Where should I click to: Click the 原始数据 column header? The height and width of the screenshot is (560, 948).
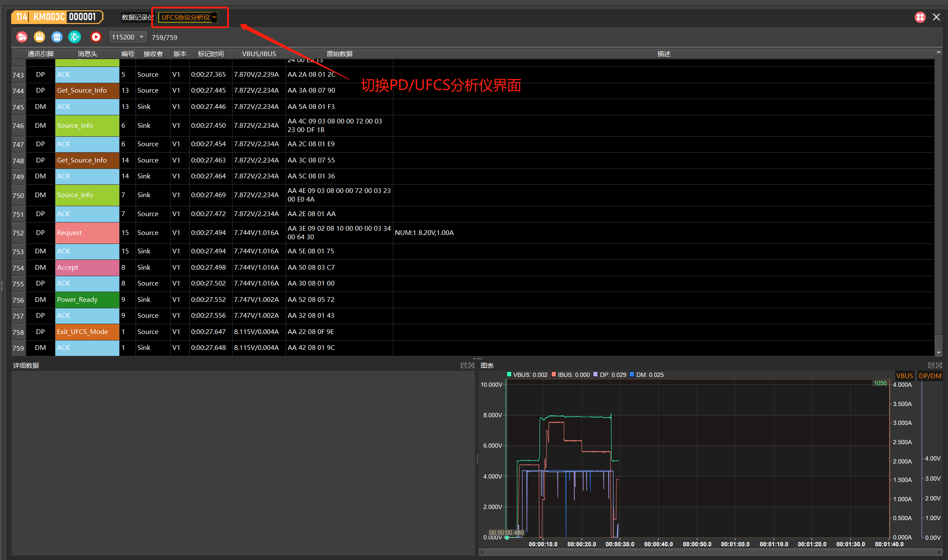pyautogui.click(x=339, y=54)
